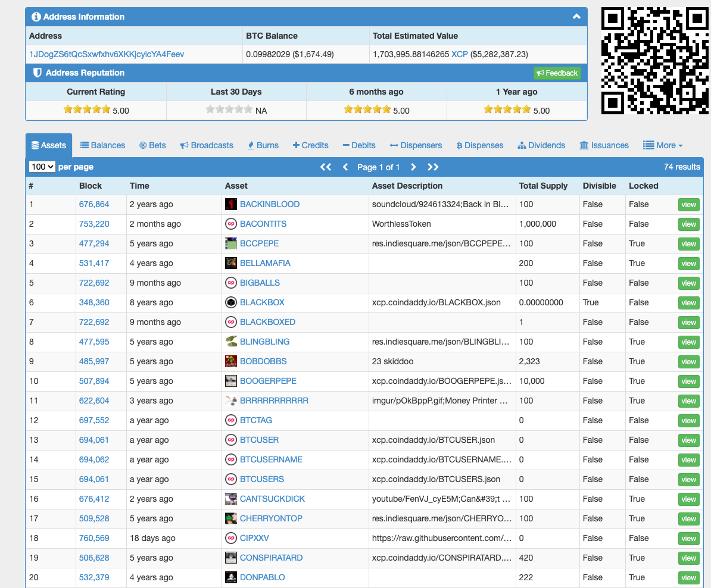
Task: Click the BLACKBOXED asset icon
Action: [231, 323]
